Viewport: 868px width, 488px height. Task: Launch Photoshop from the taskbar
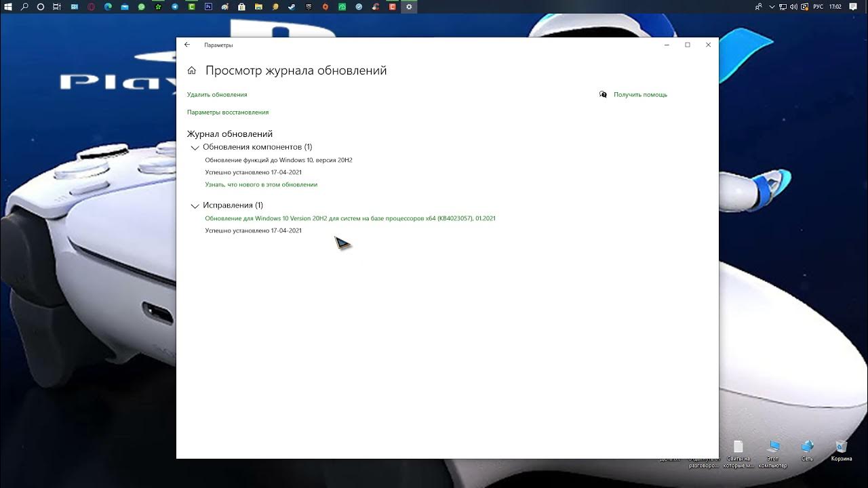(x=208, y=7)
